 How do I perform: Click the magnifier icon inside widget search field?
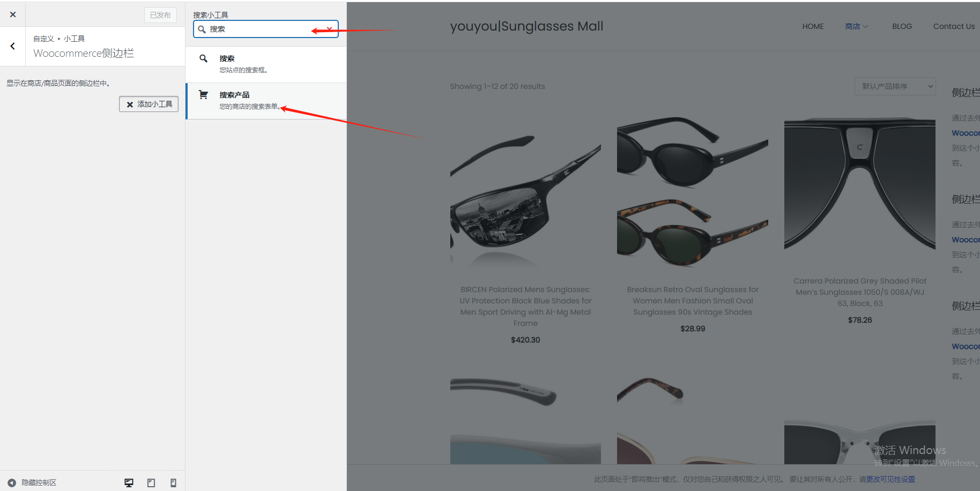coord(202,29)
